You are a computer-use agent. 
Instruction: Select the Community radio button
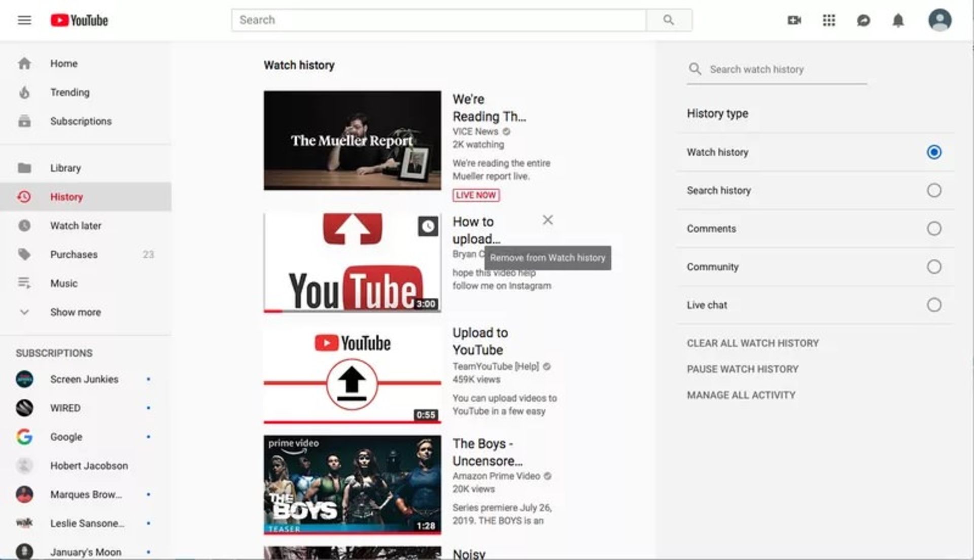(x=934, y=267)
